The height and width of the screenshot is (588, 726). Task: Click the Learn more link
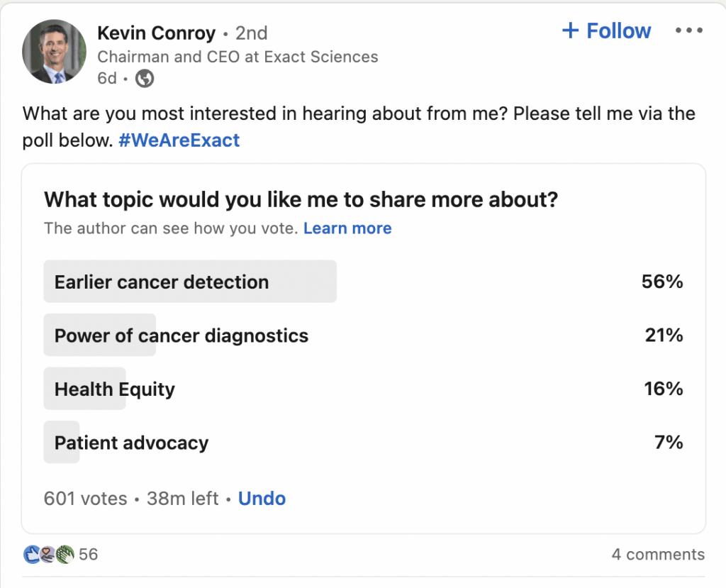click(347, 228)
